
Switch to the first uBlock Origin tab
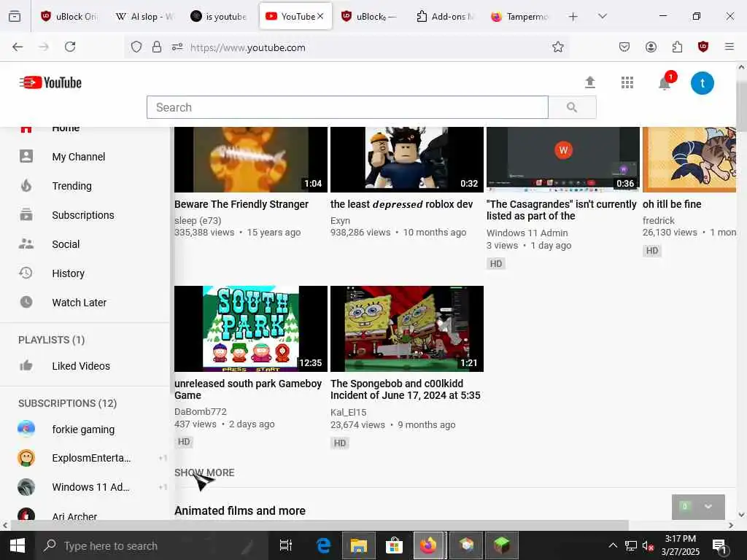pyautogui.click(x=69, y=16)
